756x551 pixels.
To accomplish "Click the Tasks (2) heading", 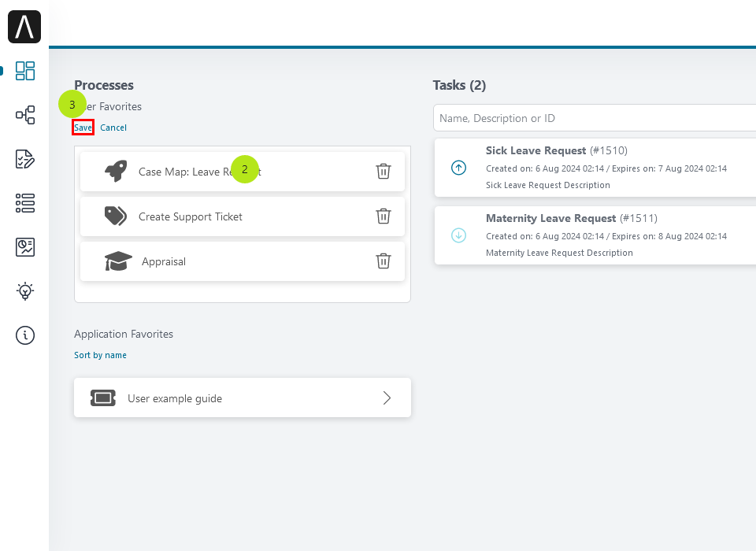I will click(459, 85).
